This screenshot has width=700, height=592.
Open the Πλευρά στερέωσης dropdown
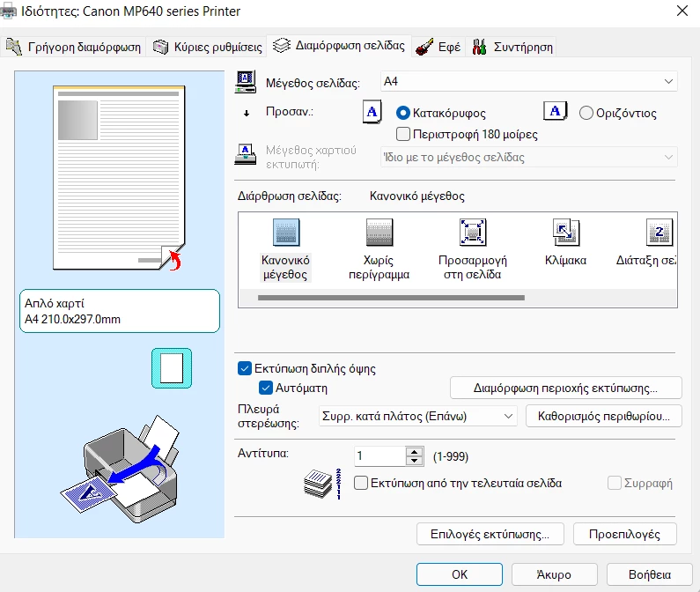(x=418, y=416)
